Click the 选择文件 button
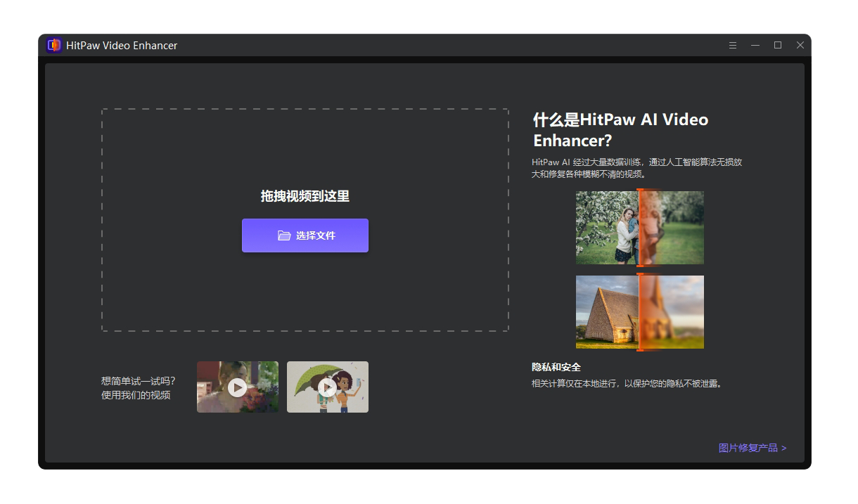Viewport: 858px width, 504px height. (x=305, y=235)
